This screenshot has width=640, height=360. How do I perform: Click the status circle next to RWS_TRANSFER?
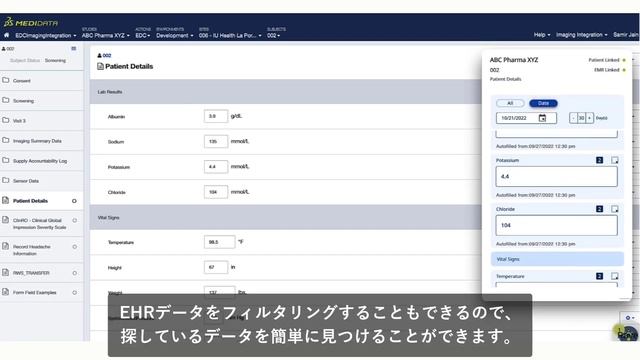[x=74, y=273]
